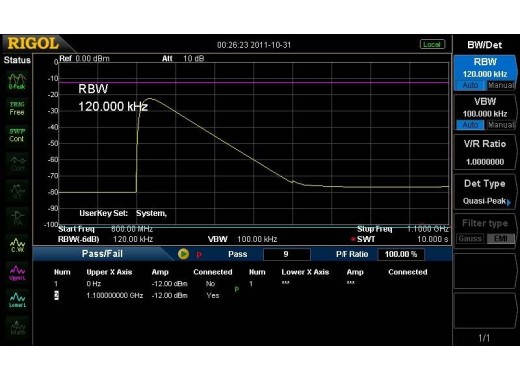520x380 pixels.
Task: Click the yellow Pass/Fail play icon
Action: pos(183,254)
